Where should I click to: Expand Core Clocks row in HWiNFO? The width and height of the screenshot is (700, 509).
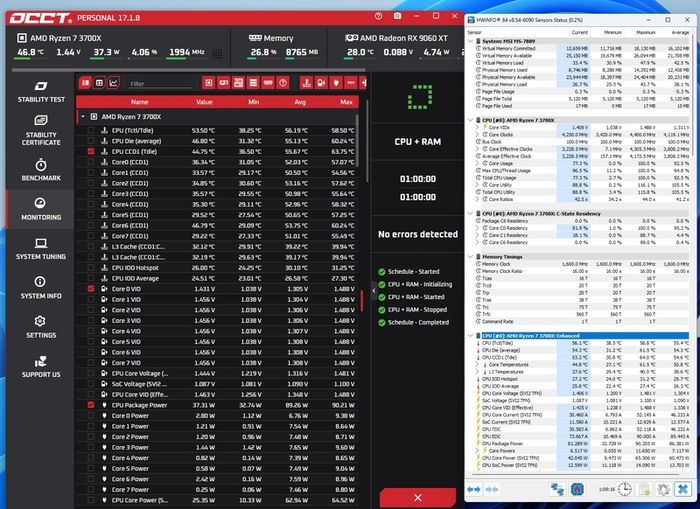coord(477,134)
